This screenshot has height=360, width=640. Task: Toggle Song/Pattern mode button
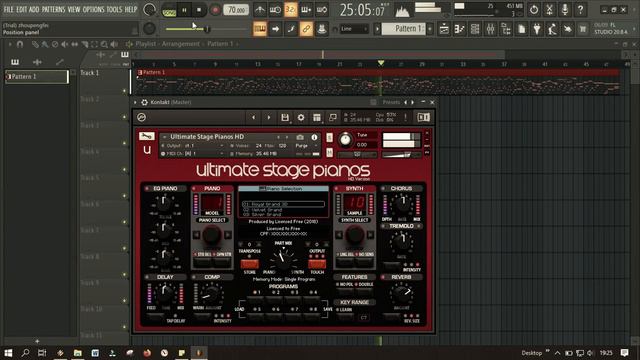pyautogui.click(x=169, y=10)
